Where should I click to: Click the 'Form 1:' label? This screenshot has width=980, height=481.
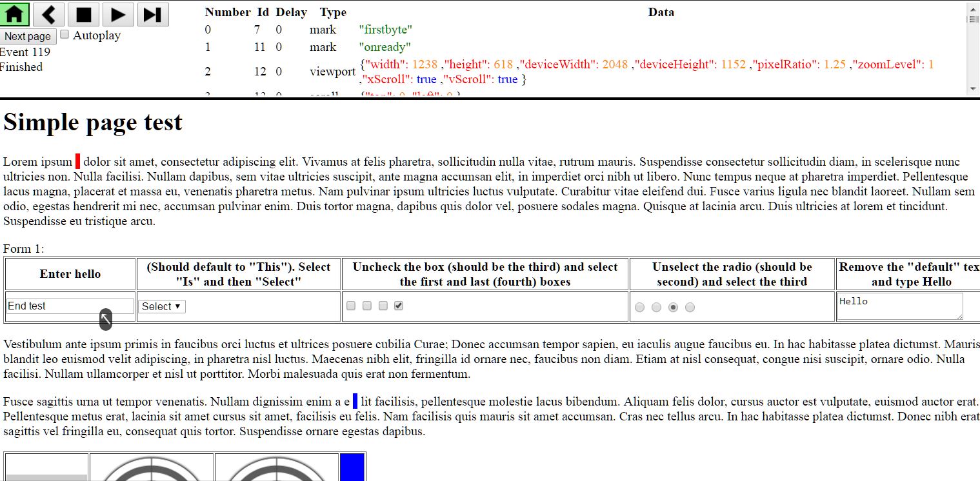tap(24, 249)
